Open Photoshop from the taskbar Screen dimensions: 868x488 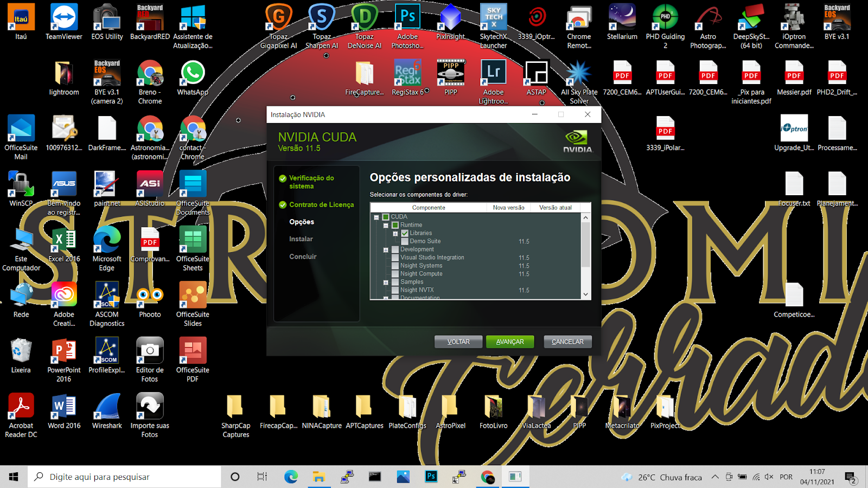[x=431, y=477]
